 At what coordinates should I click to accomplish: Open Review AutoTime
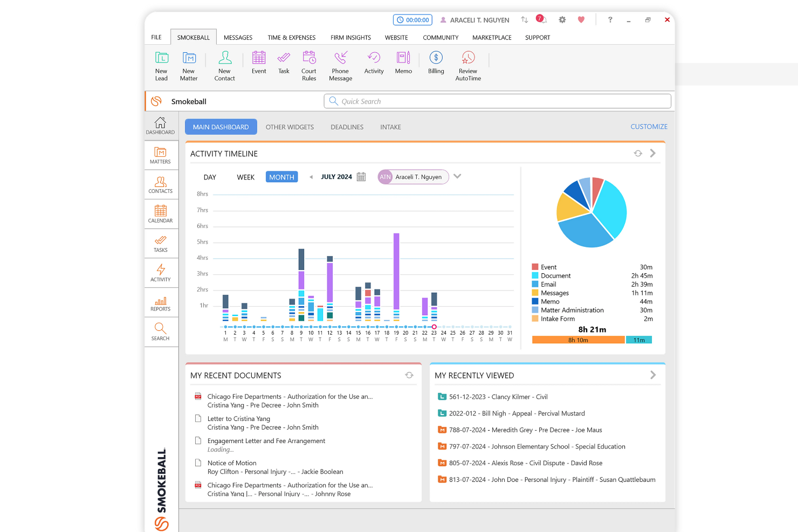tap(468, 66)
